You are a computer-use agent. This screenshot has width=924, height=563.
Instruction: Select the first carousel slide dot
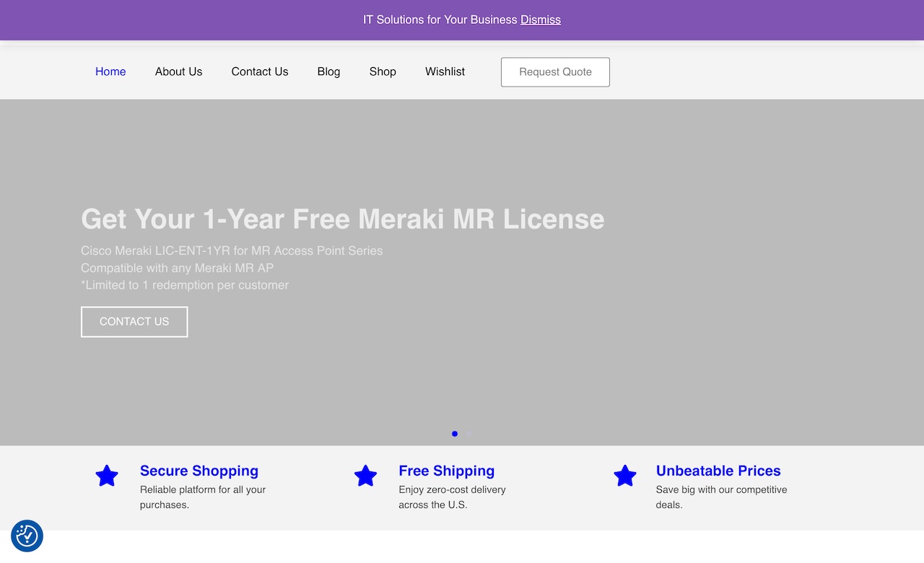point(455,434)
